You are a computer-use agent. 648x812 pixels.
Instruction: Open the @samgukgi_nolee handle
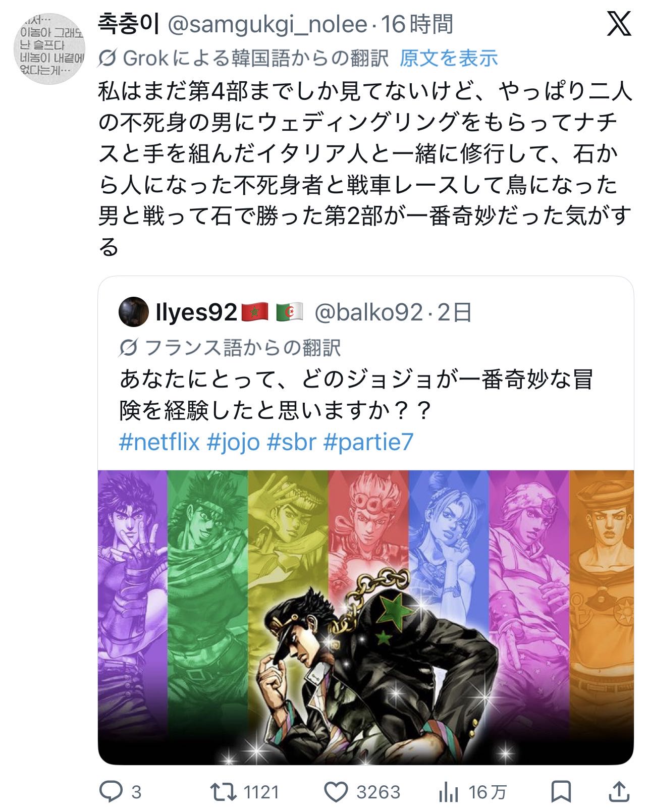pos(267,25)
